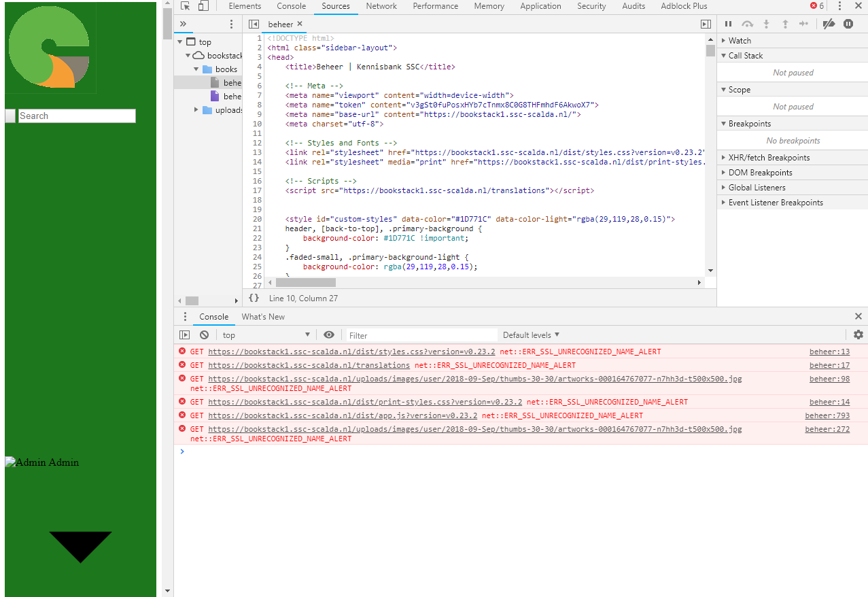
Task: Collapse the Call Stack section
Action: pos(793,56)
